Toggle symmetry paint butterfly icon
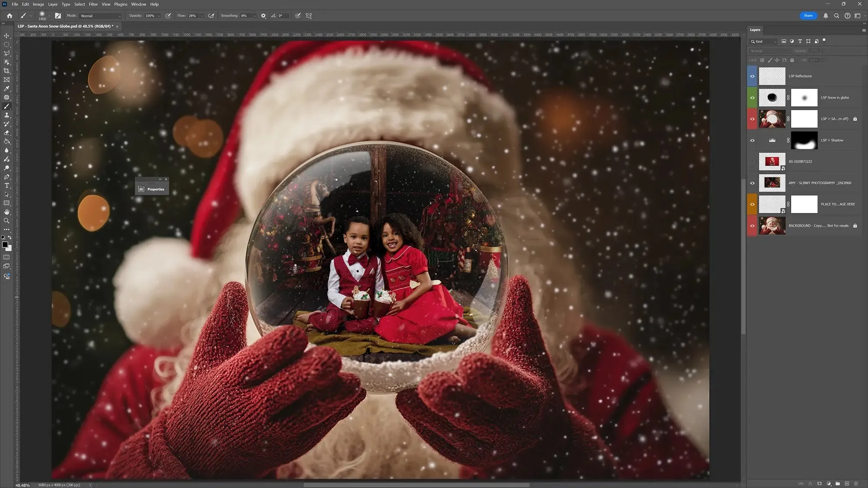Viewport: 868px width, 488px height. (309, 16)
